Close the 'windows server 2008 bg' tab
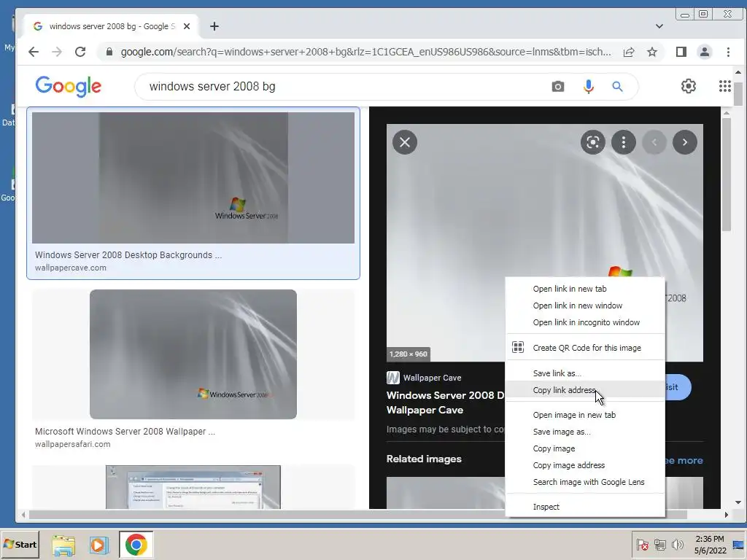This screenshot has width=747, height=560. (x=187, y=27)
